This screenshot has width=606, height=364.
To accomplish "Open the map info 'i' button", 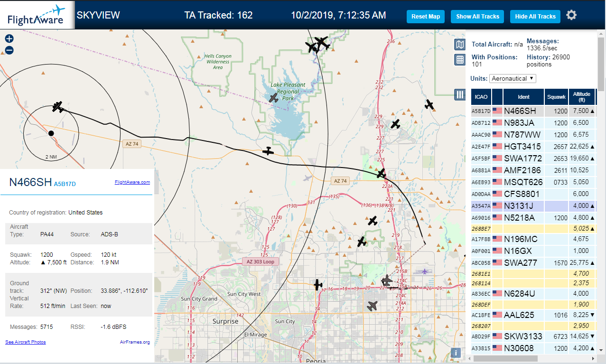I will [456, 353].
